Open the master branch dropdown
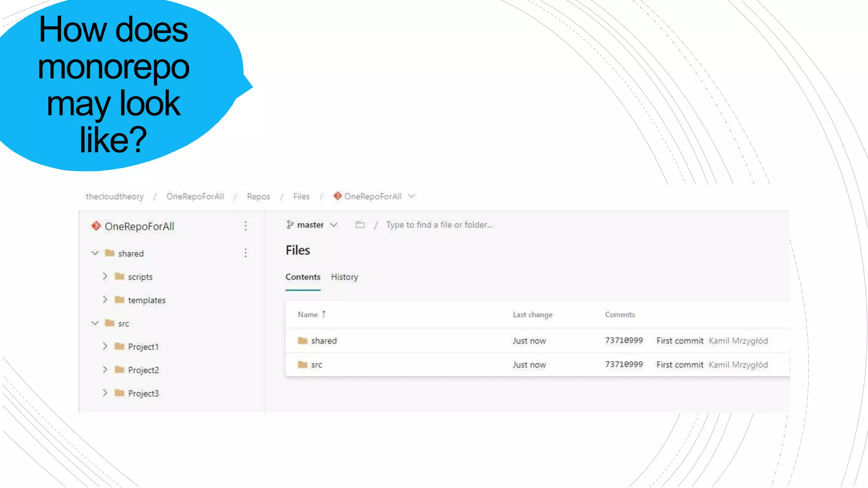This screenshot has width=868, height=488. 334,225
